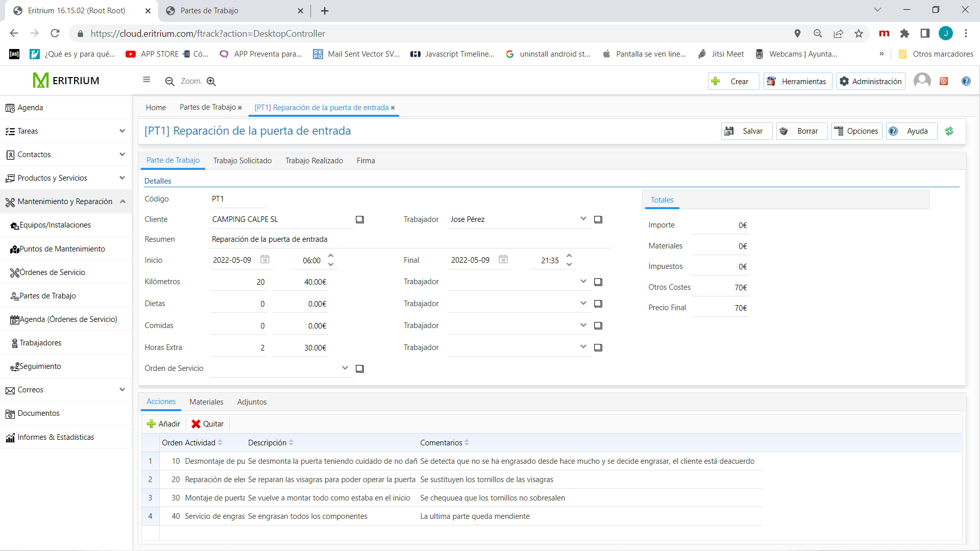Image resolution: width=980 pixels, height=551 pixels.
Task: Expand the Productos y Servicios section
Action: coord(122,178)
